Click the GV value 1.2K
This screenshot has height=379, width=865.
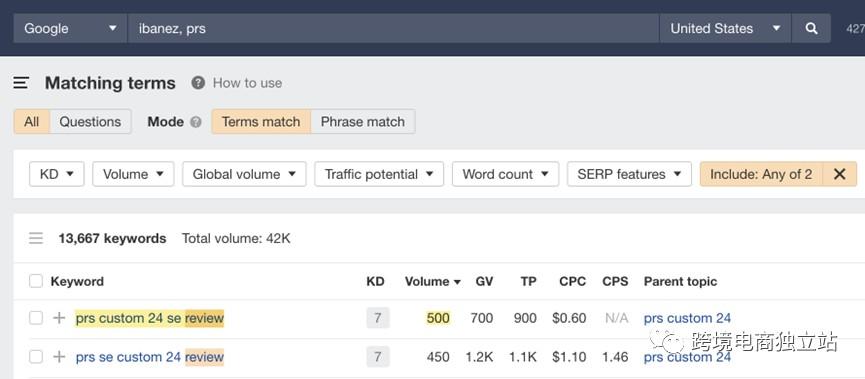click(x=479, y=357)
